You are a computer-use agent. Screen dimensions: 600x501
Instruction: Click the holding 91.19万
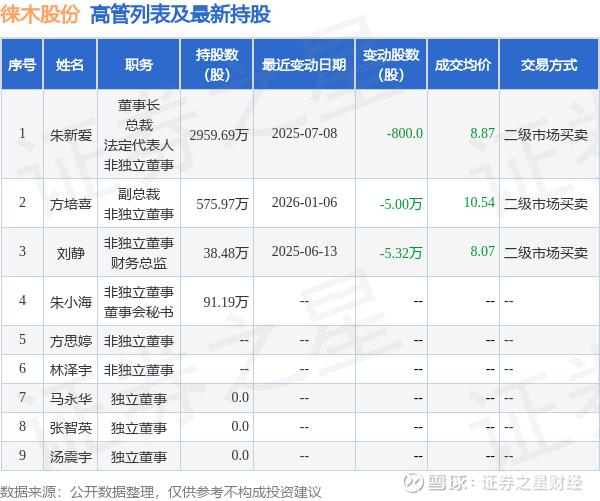(x=226, y=302)
